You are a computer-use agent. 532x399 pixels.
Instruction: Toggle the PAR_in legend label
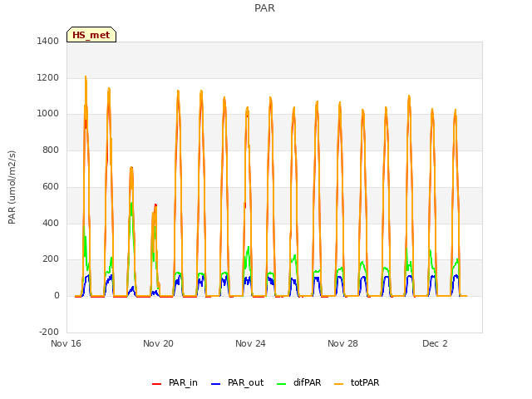(183, 382)
